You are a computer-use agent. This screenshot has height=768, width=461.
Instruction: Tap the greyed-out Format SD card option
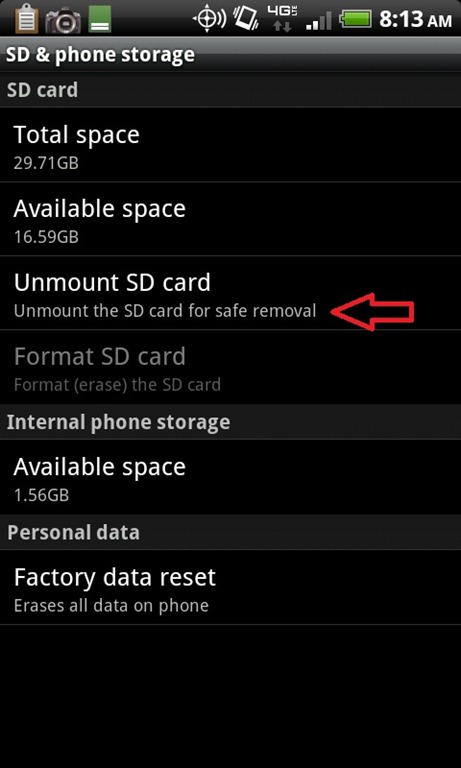pos(230,367)
